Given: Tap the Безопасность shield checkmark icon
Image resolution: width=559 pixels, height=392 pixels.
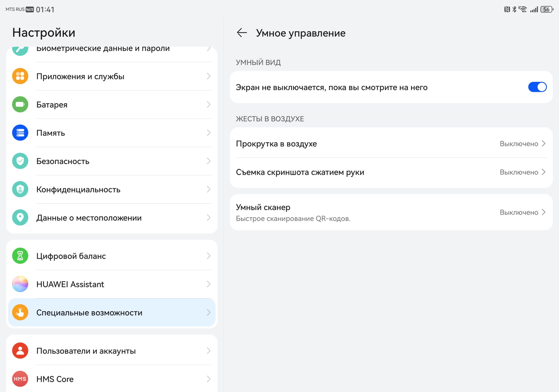Looking at the screenshot, I should point(20,161).
